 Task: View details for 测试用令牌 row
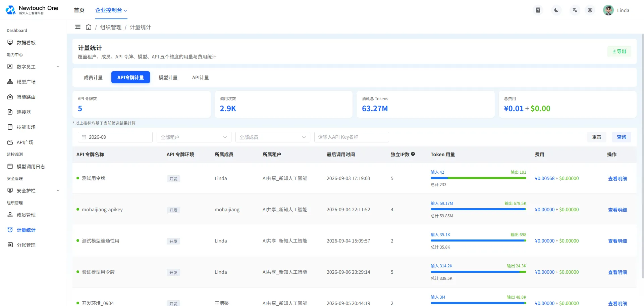point(618,179)
